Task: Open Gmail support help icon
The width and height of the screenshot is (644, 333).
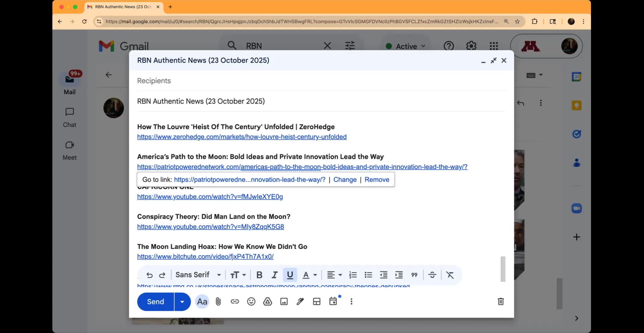Action: (449, 46)
